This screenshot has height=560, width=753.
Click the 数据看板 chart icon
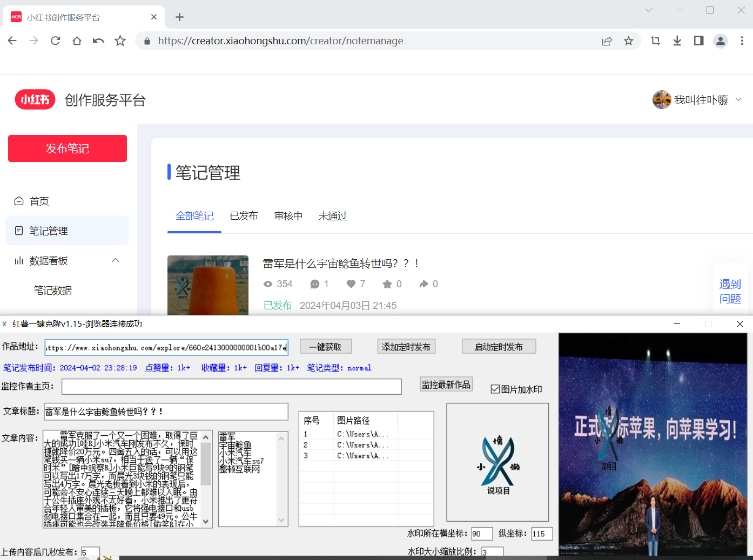[18, 260]
